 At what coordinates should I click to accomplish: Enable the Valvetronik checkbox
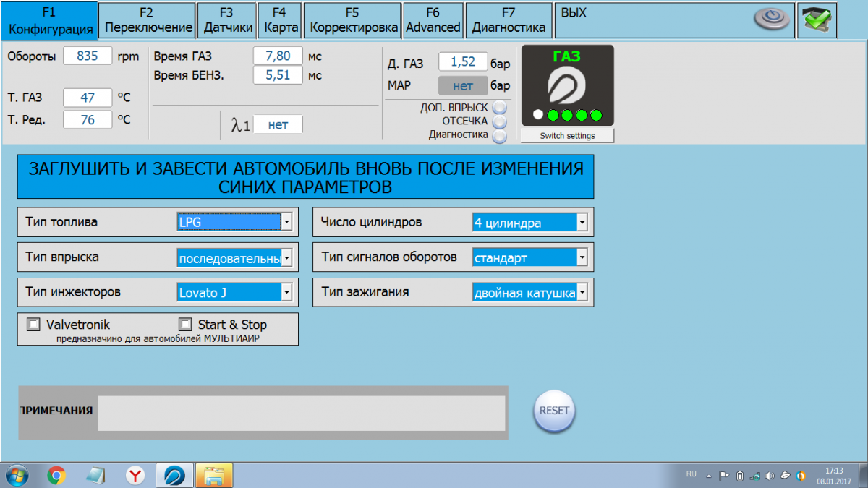(x=33, y=325)
